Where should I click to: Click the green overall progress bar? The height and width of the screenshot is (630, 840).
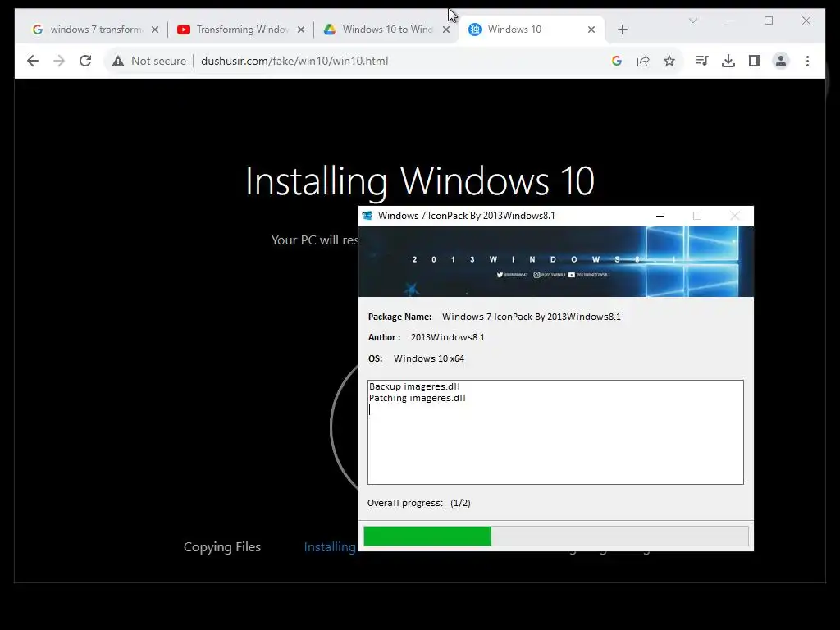pos(427,536)
